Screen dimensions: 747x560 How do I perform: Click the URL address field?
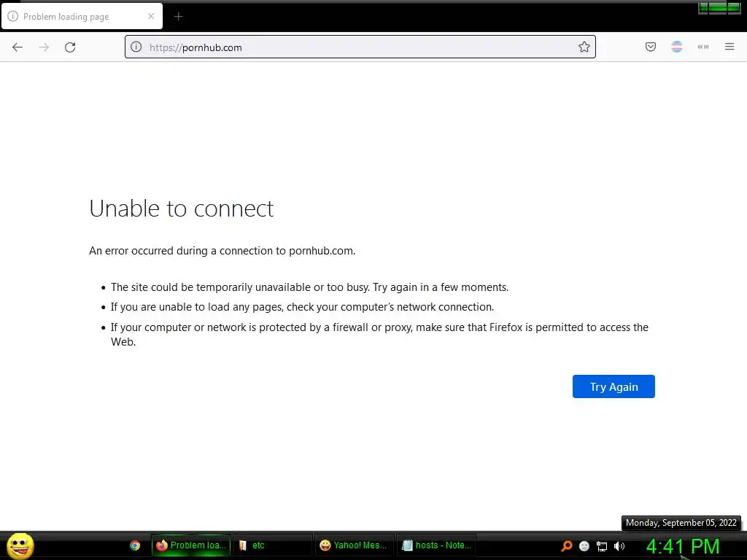(x=360, y=47)
